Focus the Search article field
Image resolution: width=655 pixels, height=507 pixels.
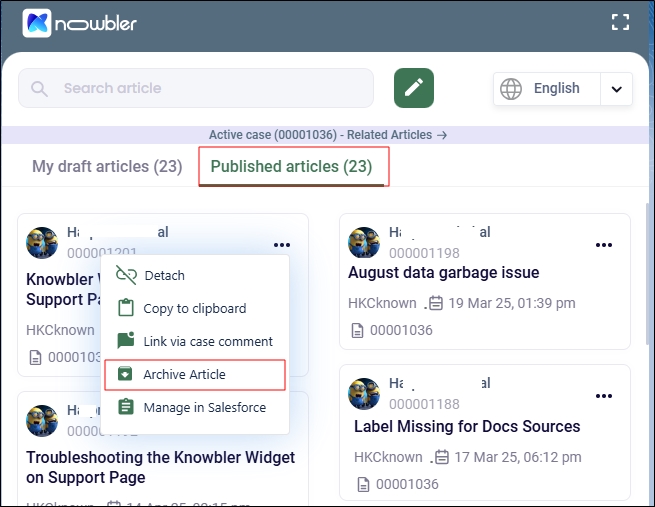[x=195, y=88]
